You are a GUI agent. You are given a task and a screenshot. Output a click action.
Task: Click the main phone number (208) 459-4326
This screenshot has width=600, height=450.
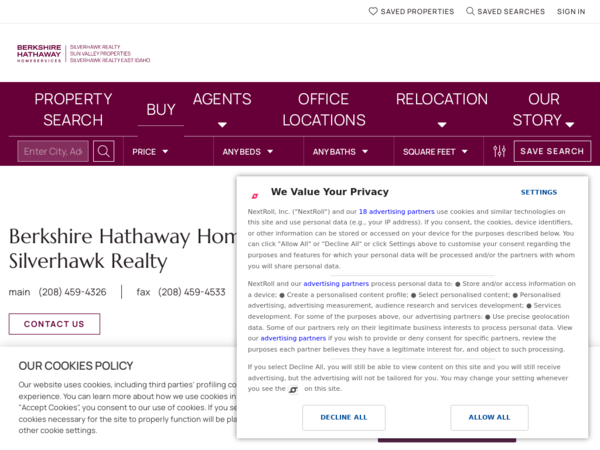(72, 292)
